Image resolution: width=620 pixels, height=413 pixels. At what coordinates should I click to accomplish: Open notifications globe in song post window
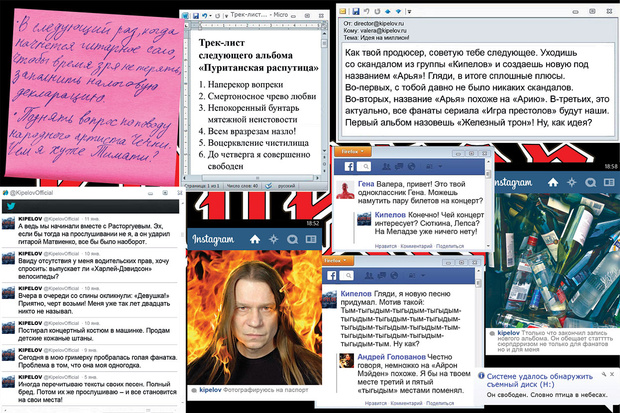(394, 275)
